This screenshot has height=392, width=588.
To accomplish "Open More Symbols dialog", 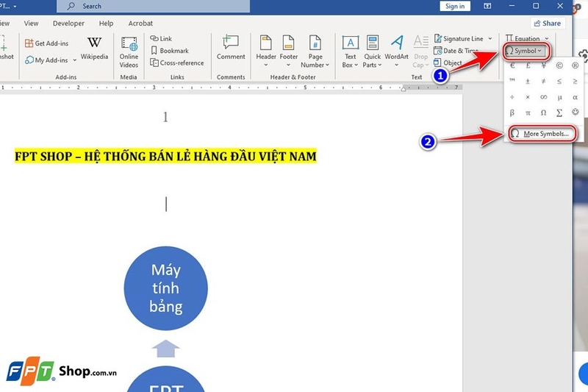I will click(542, 134).
